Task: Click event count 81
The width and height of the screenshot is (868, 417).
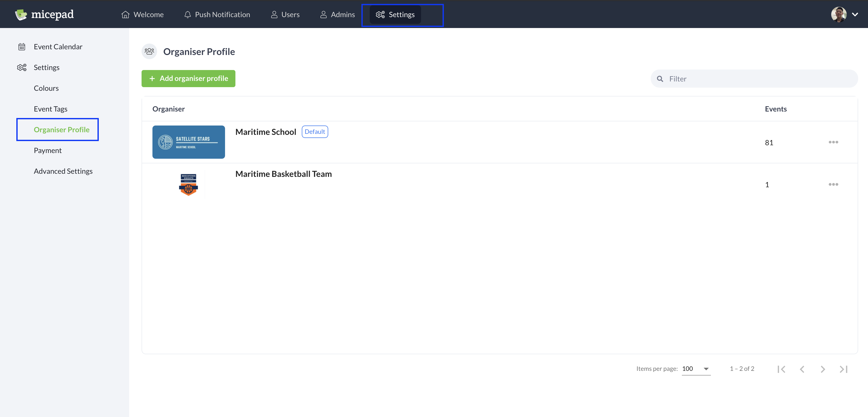Action: pos(769,143)
